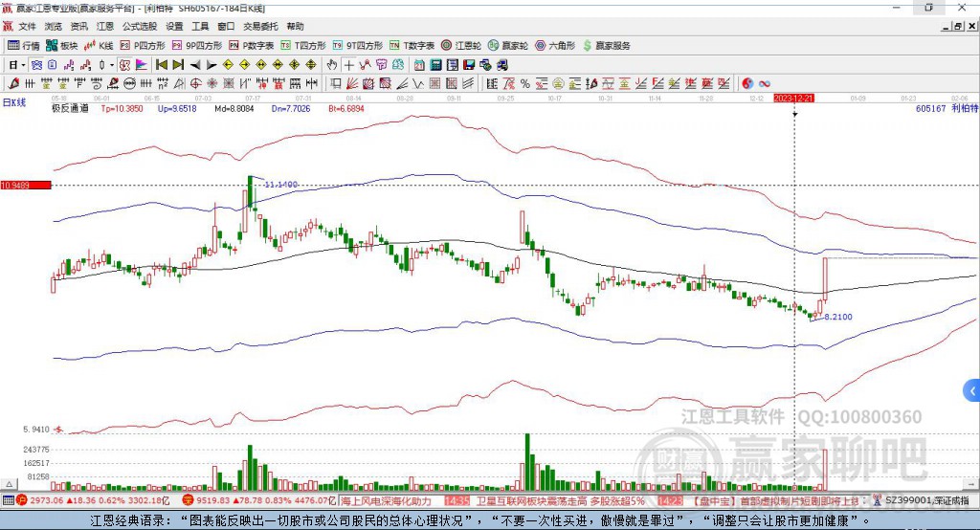The width and height of the screenshot is (980, 530).
Task: Expand the blue side panel chevron
Action: 972,391
